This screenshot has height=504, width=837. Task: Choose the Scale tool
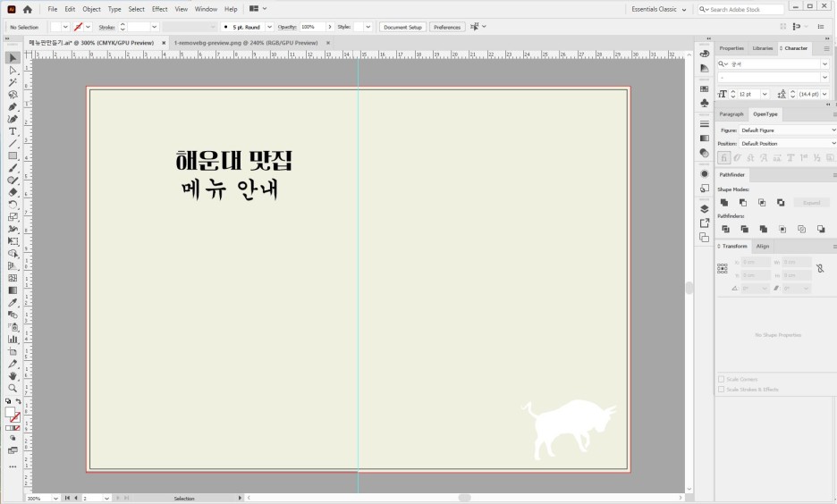(13, 217)
